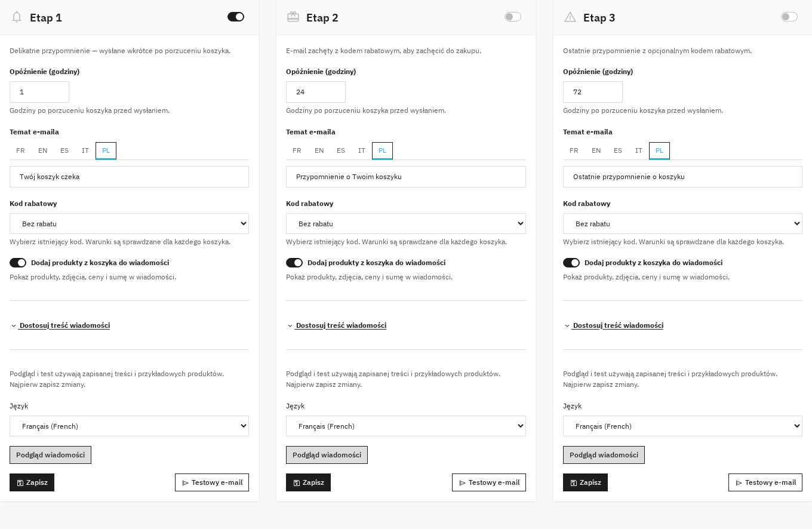Click the chevron icon before Etap 2 Dostosuj treść wiadomości

pyautogui.click(x=290, y=326)
